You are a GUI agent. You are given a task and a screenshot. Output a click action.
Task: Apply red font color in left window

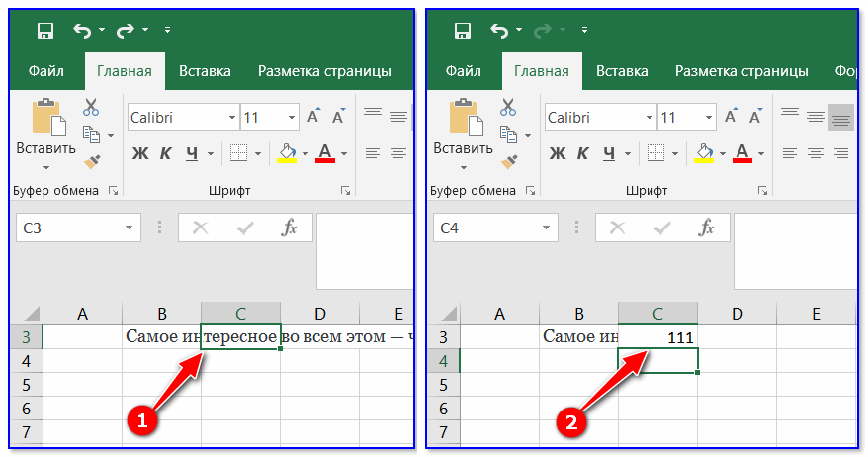tap(325, 153)
